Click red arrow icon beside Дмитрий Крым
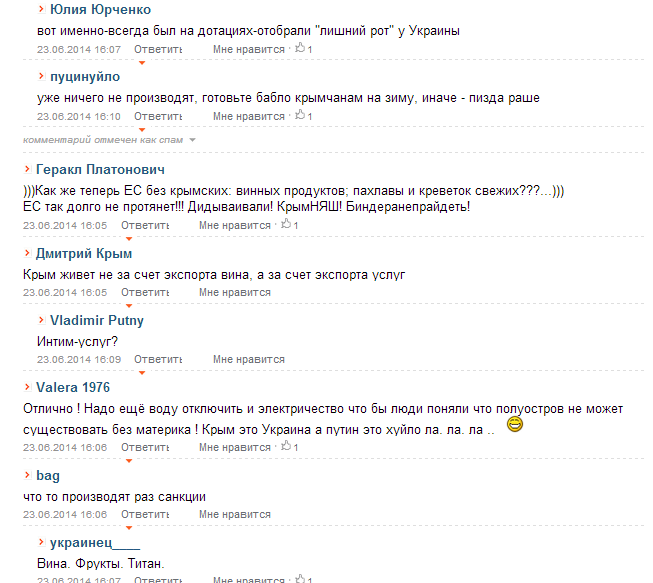653x583 pixels. pos(27,253)
